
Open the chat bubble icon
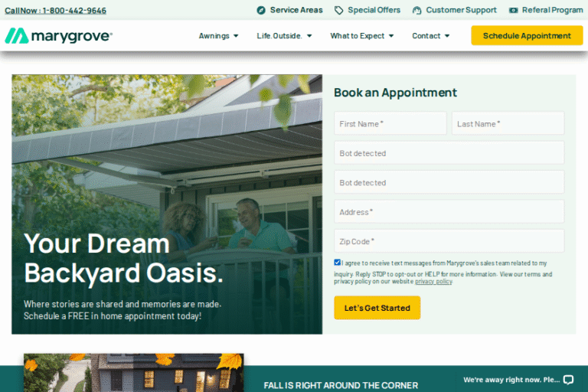coord(569,380)
